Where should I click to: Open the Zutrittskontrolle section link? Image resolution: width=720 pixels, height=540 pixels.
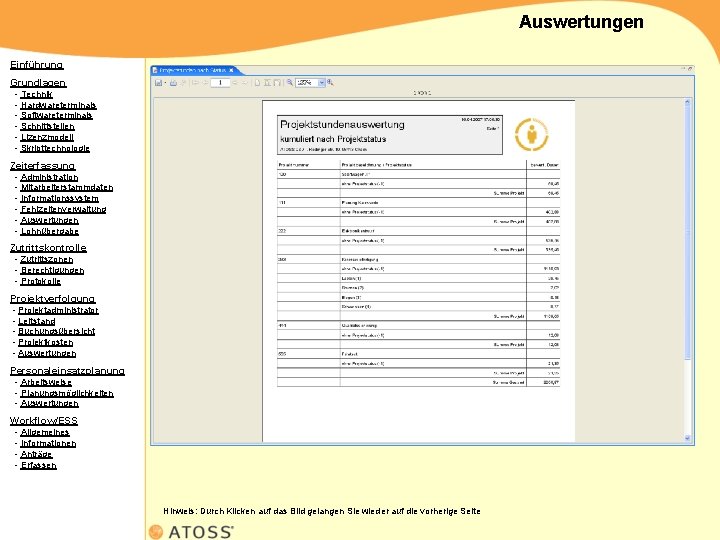coord(48,248)
